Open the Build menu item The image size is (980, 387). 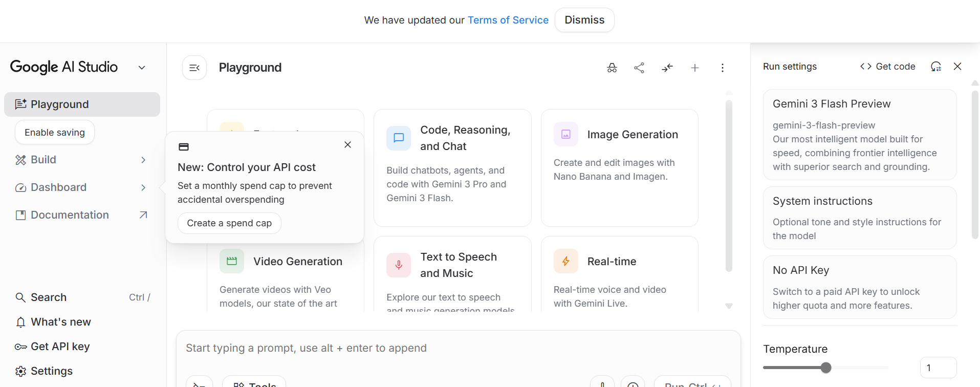pos(82,160)
